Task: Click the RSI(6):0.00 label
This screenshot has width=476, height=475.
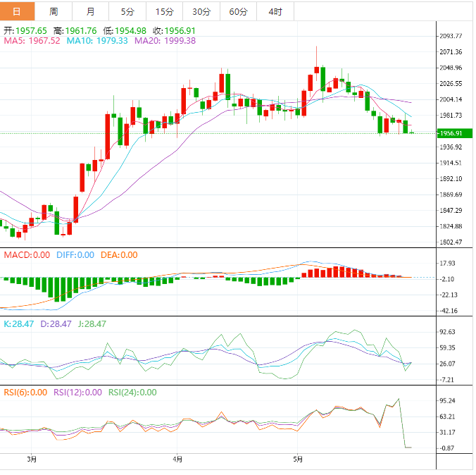Action: click(26, 393)
